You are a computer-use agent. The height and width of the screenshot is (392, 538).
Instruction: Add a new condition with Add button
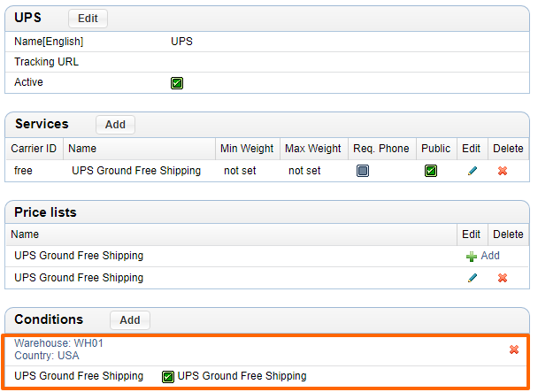tap(130, 320)
